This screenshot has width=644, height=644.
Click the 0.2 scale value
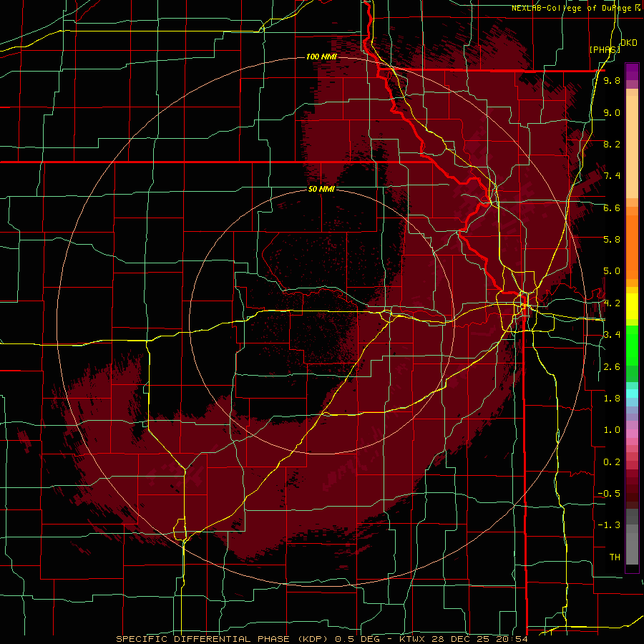coord(612,462)
